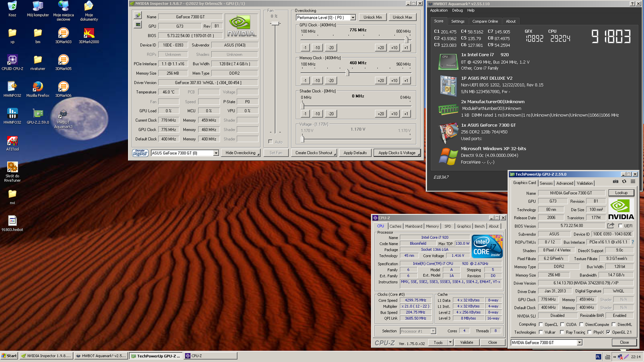Click the CPU chip icon in the HWBOT Aquamark window
Viewport: 644px width, 362px height.
448,62
